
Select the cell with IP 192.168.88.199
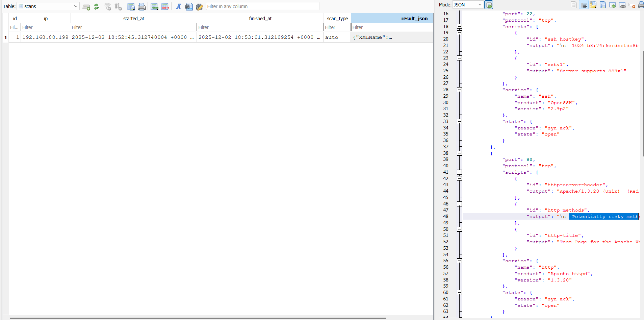[x=46, y=37]
